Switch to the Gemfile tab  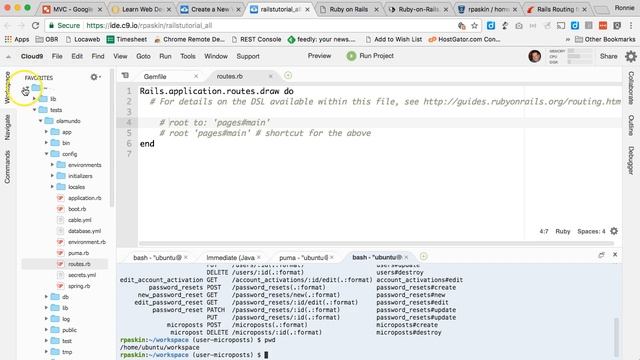tap(155, 76)
